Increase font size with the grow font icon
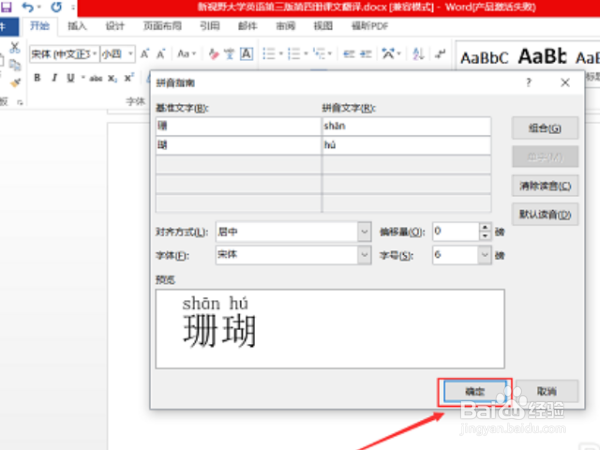This screenshot has width=600, height=450. [x=145, y=54]
